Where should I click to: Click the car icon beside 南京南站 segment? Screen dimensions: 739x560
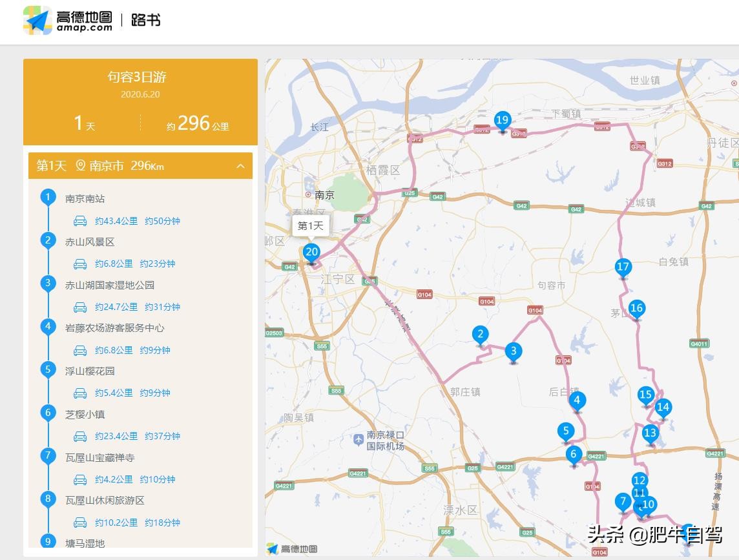(x=79, y=220)
